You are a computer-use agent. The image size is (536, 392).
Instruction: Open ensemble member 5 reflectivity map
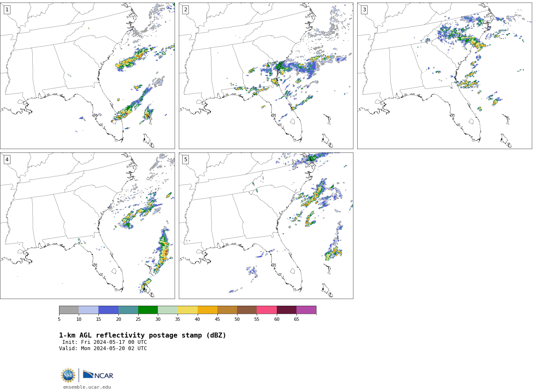tap(266, 226)
